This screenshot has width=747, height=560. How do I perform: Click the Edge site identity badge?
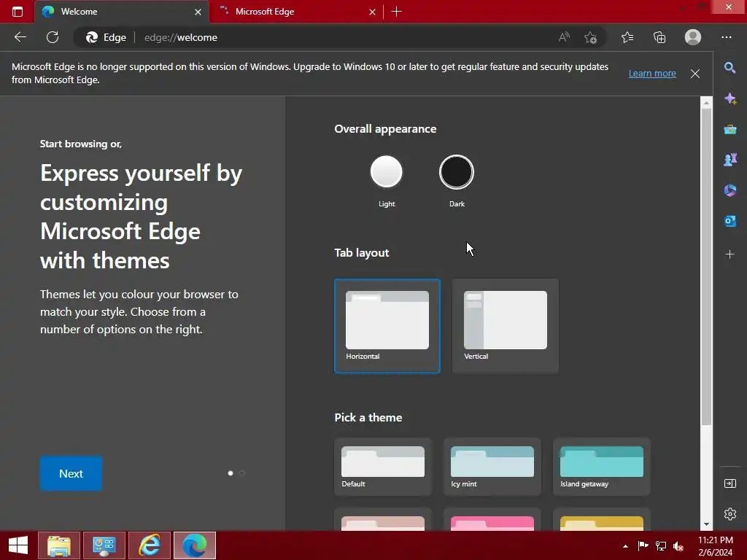(x=107, y=37)
